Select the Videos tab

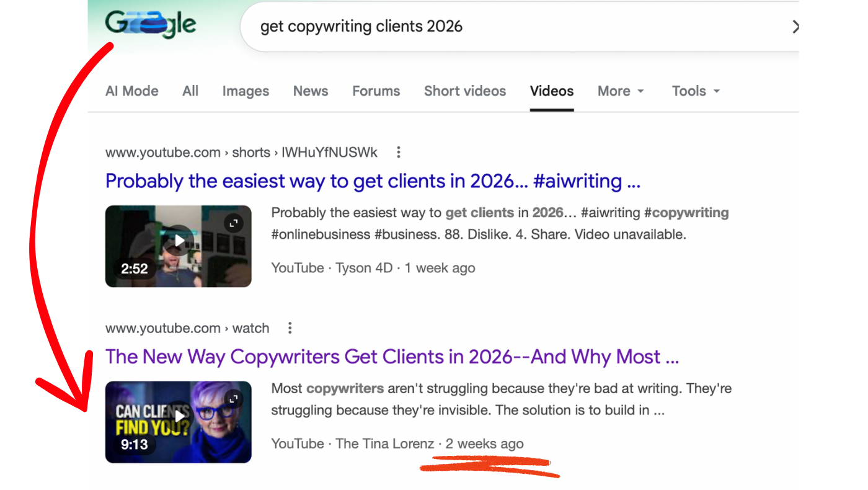point(552,91)
